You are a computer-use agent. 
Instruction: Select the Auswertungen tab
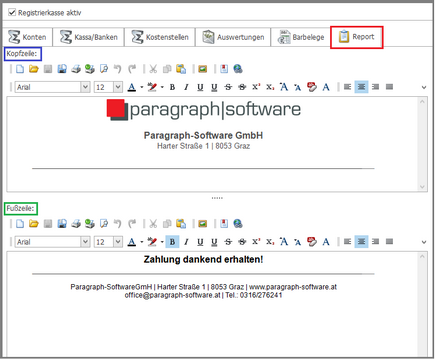click(233, 37)
